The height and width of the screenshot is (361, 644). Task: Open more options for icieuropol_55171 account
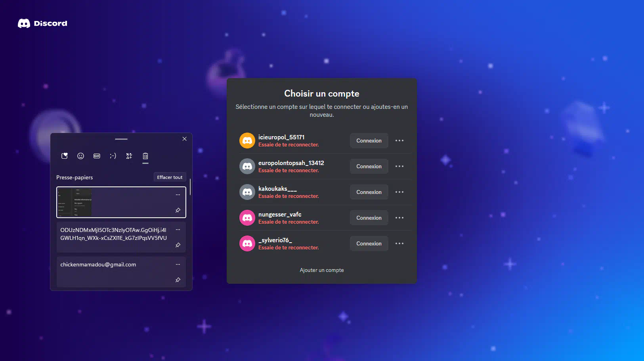point(399,141)
